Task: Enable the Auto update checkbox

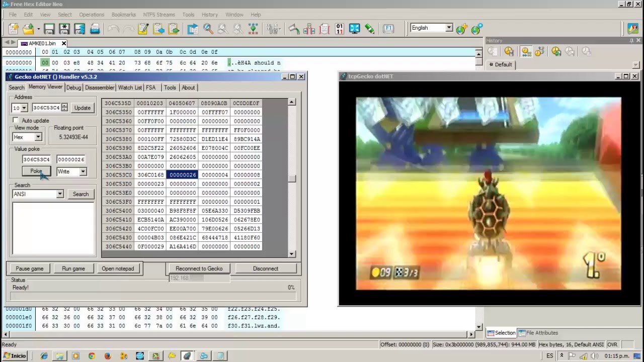Action: pyautogui.click(x=16, y=121)
